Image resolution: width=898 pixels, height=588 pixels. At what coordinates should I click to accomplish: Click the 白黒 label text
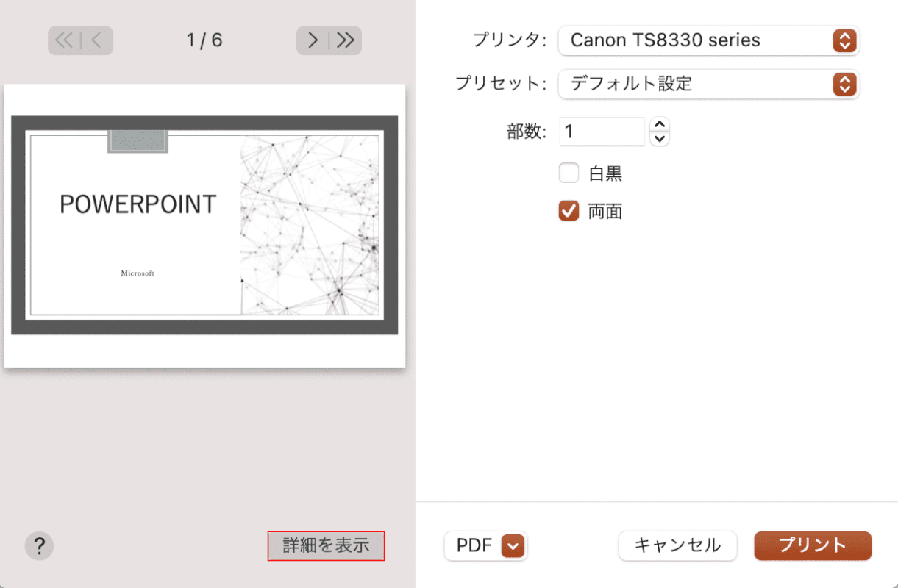[605, 173]
